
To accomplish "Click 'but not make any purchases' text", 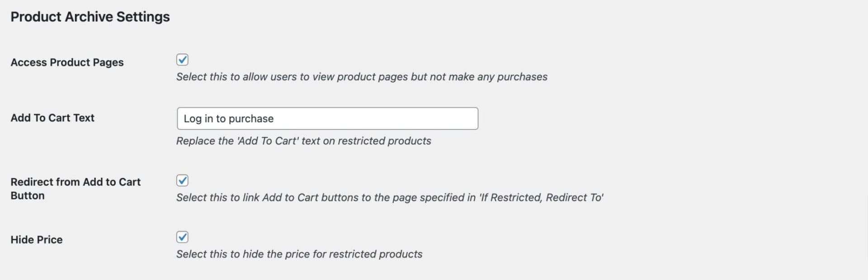I will pyautogui.click(x=479, y=77).
